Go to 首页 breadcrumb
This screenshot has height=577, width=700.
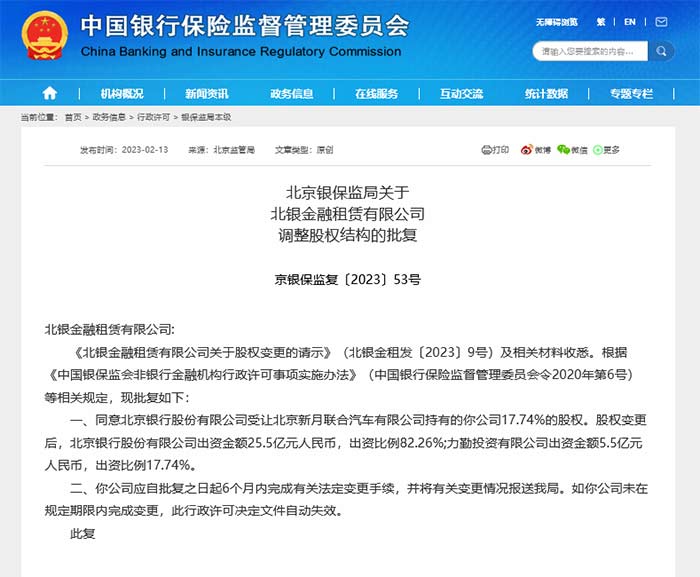[73, 117]
